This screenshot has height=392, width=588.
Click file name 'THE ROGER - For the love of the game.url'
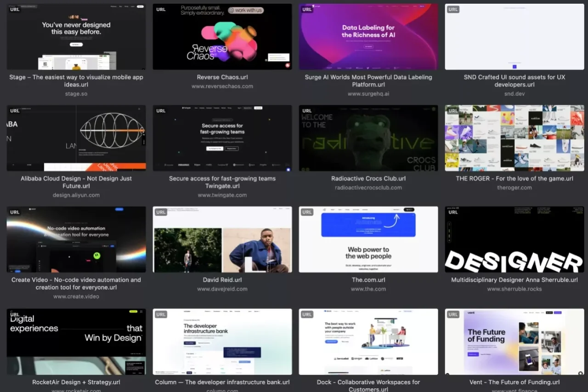(514, 179)
